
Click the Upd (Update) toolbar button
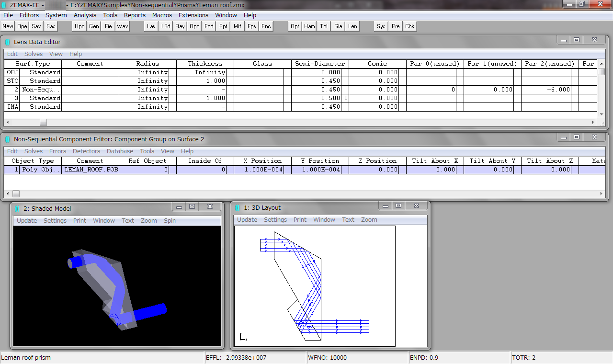[79, 26]
